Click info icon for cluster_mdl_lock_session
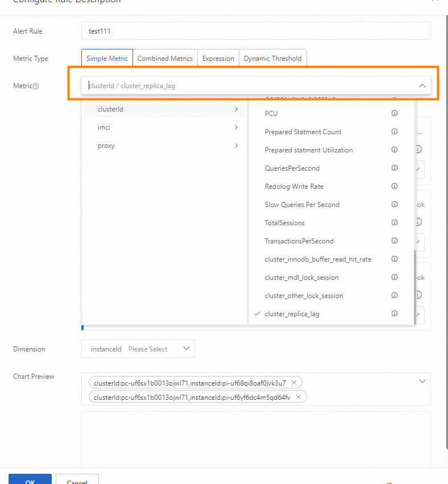Viewport: 448px width, 484px height. click(395, 278)
